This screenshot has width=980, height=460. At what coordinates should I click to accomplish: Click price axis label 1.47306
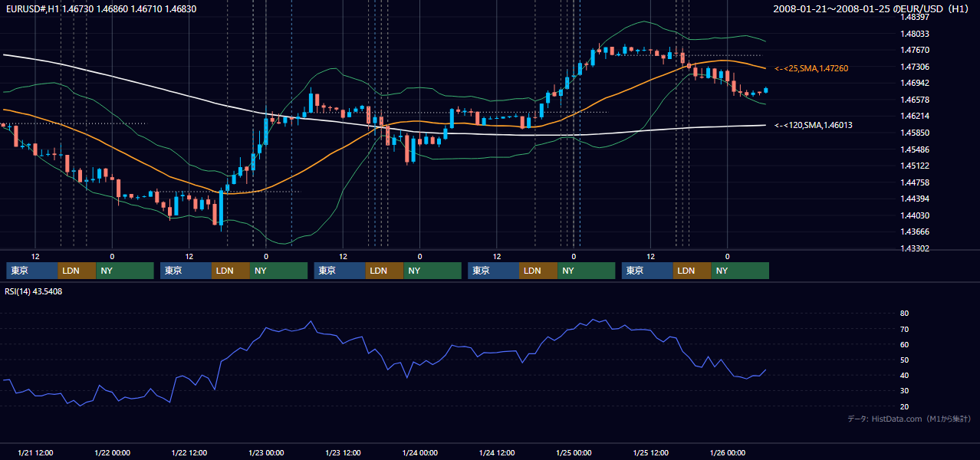tap(915, 67)
